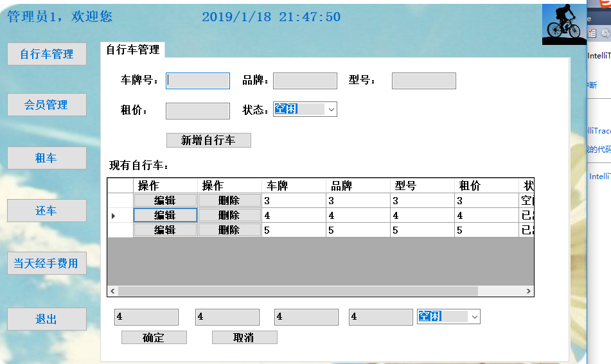Click the scrollbar left arrow
The height and width of the screenshot is (364, 611).
pyautogui.click(x=112, y=291)
